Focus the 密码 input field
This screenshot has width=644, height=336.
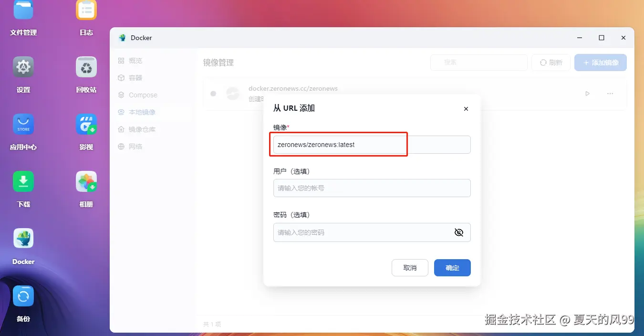tap(372, 232)
